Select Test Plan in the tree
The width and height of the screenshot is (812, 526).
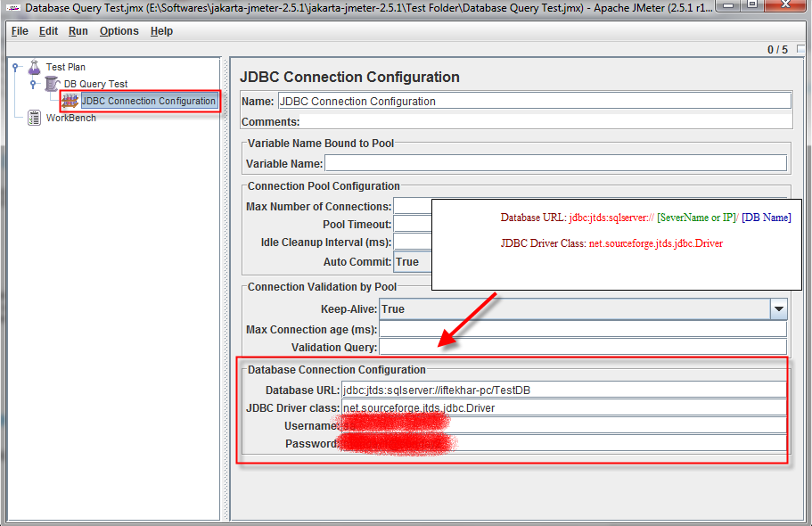click(x=65, y=67)
